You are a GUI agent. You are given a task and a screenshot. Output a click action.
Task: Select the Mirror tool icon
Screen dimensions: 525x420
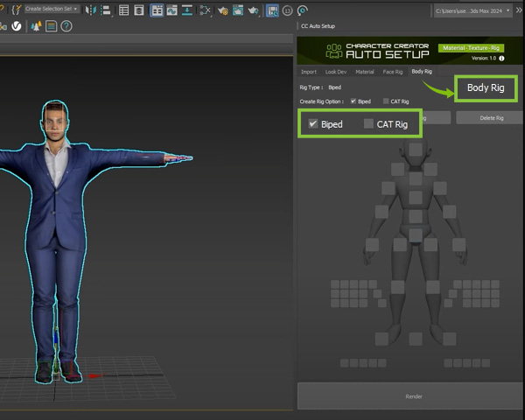[90, 10]
